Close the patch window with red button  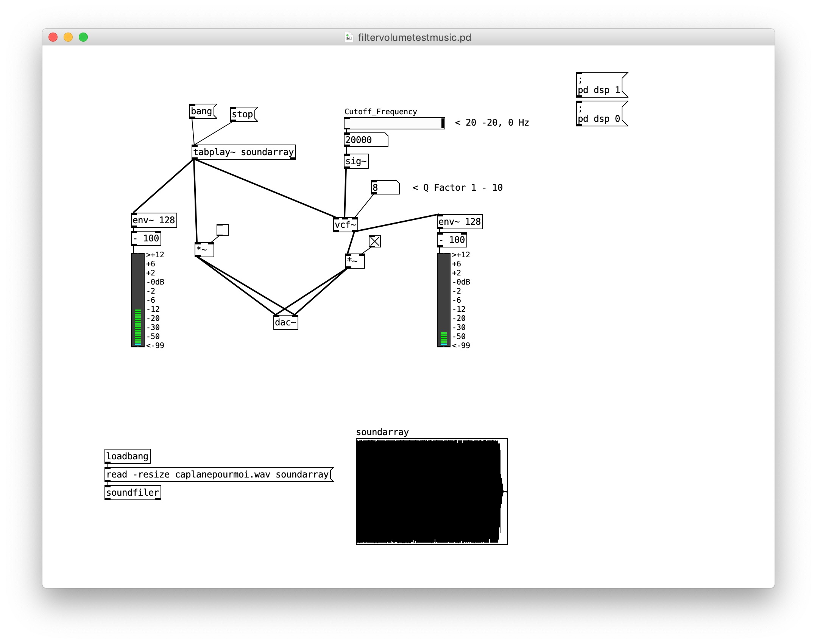[53, 37]
